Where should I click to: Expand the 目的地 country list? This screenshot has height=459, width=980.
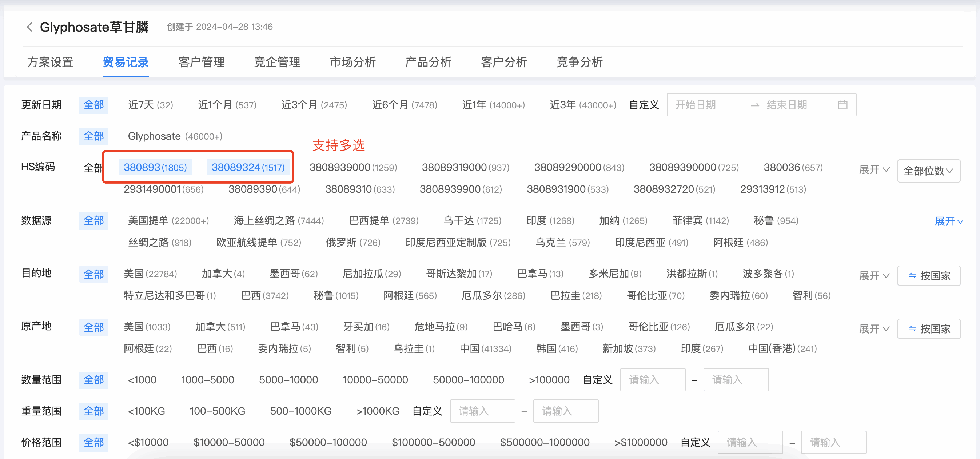tap(874, 275)
